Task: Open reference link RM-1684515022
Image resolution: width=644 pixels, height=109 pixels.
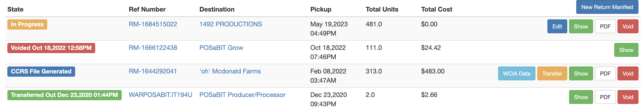Action: point(153,24)
